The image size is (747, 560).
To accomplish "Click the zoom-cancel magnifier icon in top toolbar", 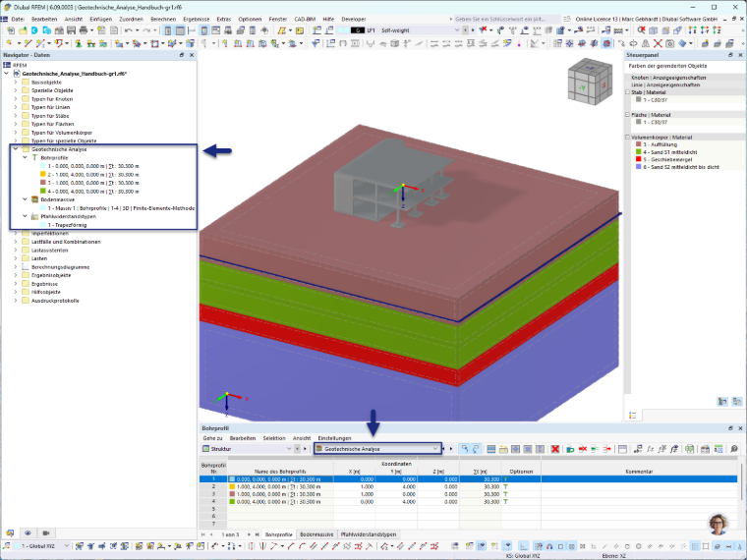I will 642,30.
